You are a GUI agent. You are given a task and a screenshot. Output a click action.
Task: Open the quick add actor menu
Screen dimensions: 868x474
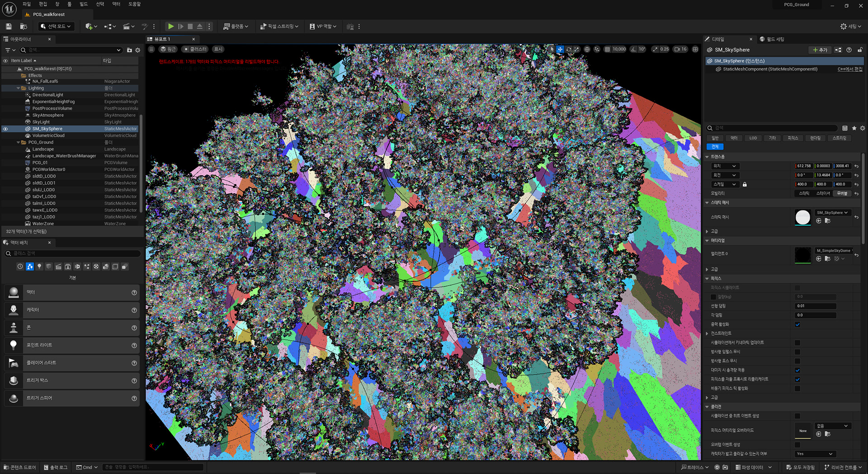coord(91,27)
